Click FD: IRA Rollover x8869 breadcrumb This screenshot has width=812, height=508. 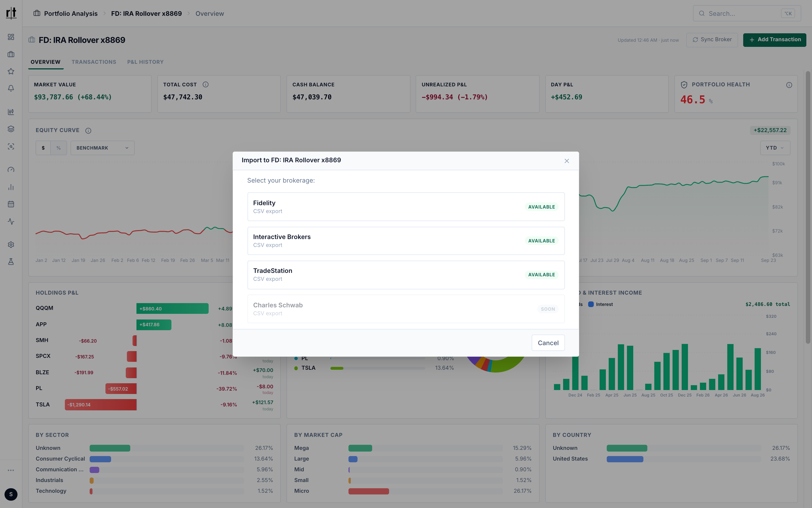pos(146,14)
